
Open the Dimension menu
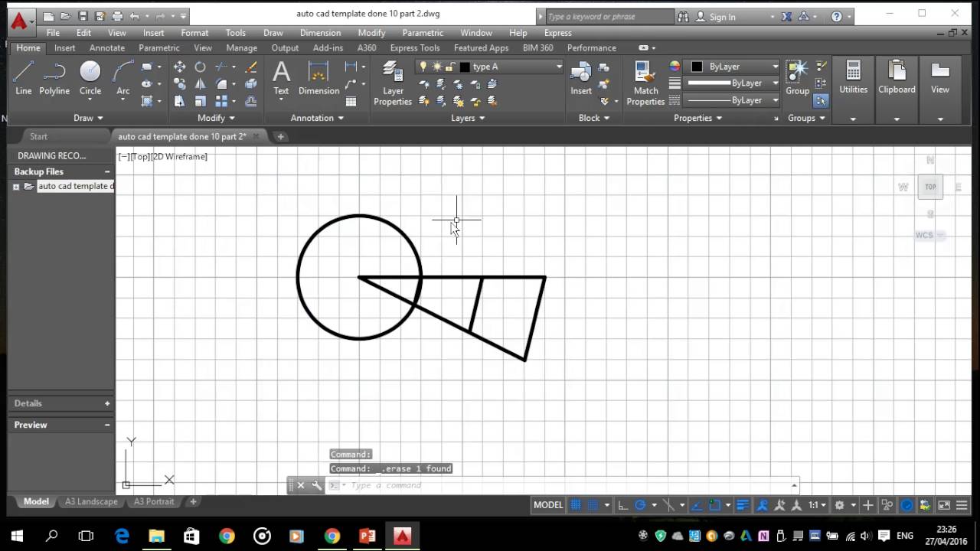320,33
